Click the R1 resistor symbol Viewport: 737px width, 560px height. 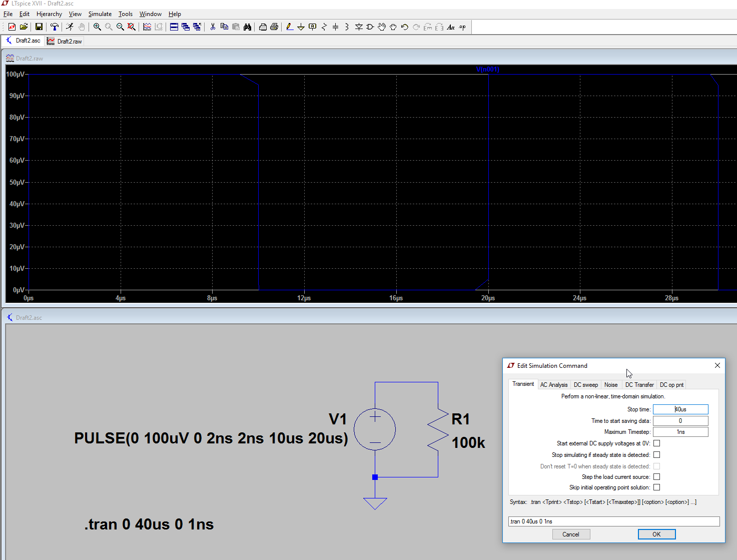[438, 429]
